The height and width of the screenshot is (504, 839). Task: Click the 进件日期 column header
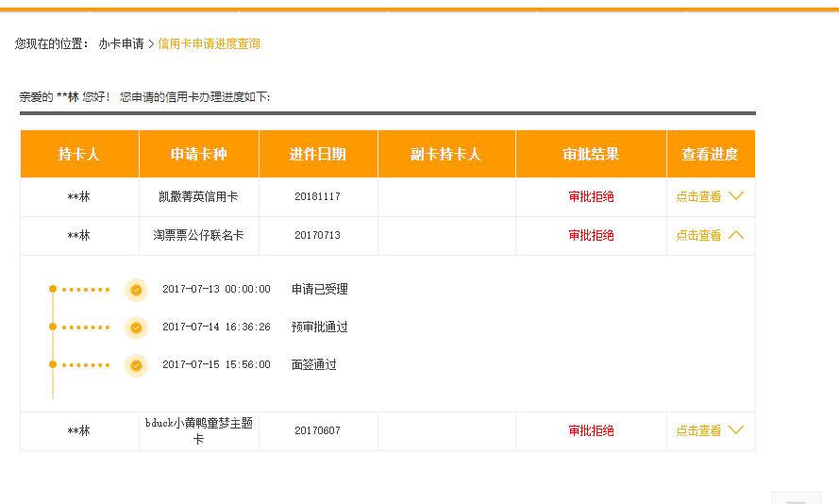pos(318,154)
